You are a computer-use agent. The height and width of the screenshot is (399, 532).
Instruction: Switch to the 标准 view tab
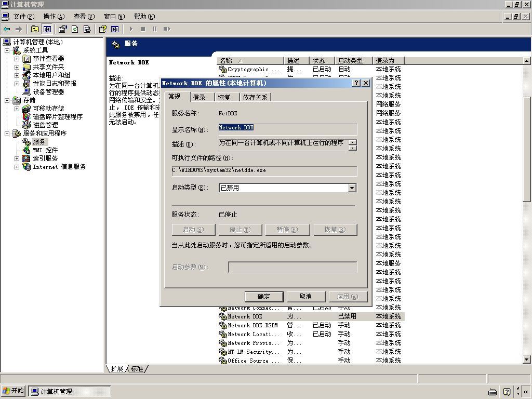point(137,369)
